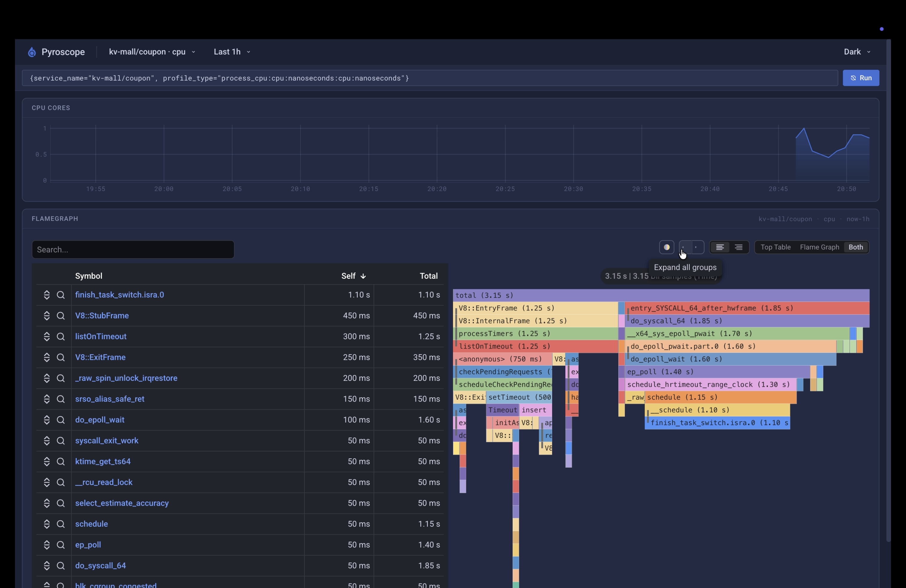Focus icon for V8::StubFrame row
This screenshot has width=906, height=588.
click(47, 316)
